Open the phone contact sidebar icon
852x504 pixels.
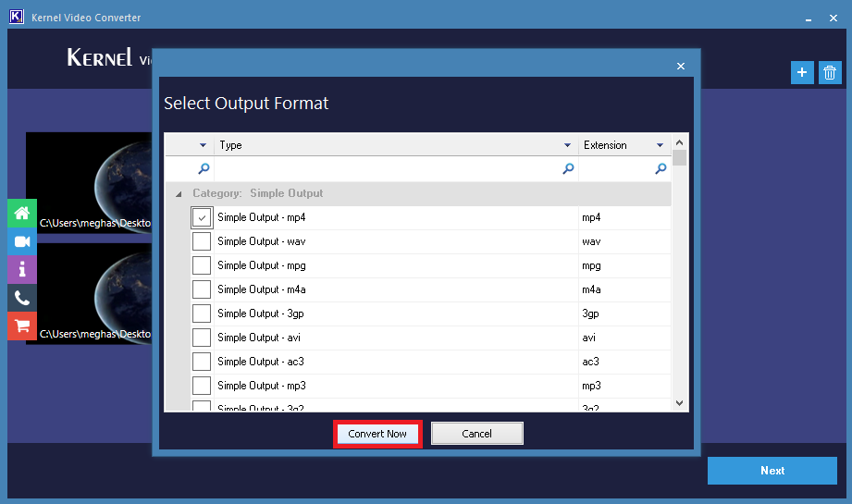click(22, 298)
